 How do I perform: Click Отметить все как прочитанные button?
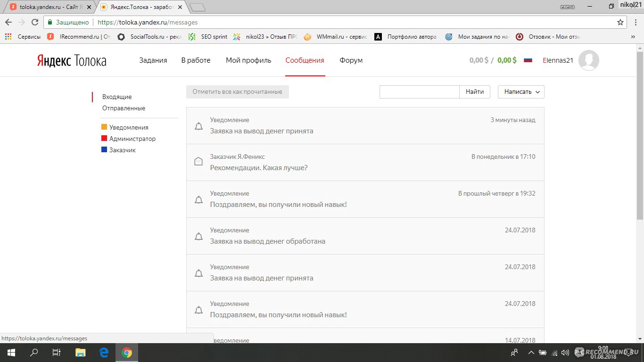point(238,92)
